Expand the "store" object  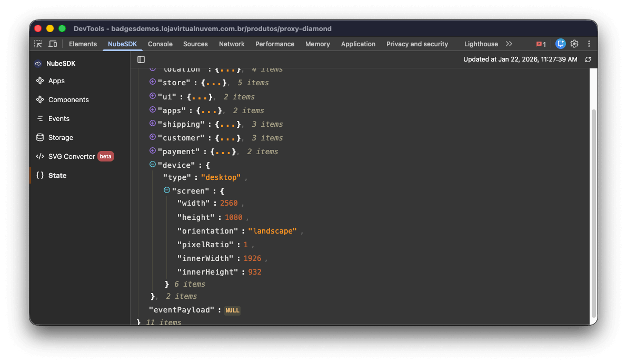pos(152,82)
